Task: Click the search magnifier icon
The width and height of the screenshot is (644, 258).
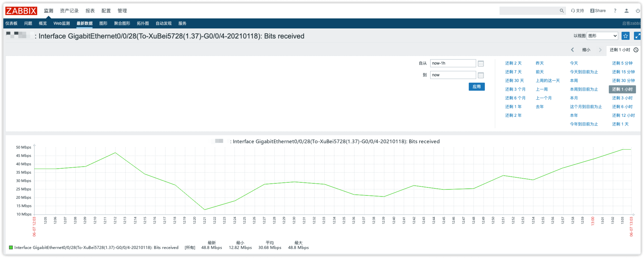Action: pyautogui.click(x=562, y=11)
